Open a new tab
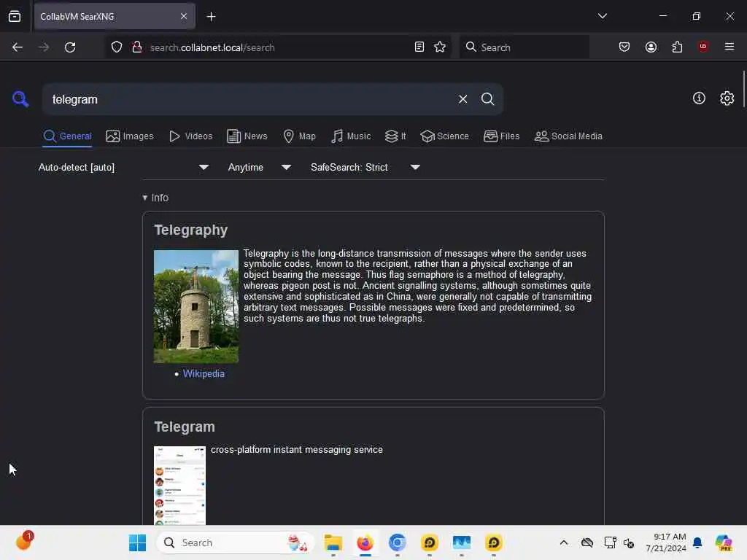Screen dimensions: 747x560 point(211,17)
